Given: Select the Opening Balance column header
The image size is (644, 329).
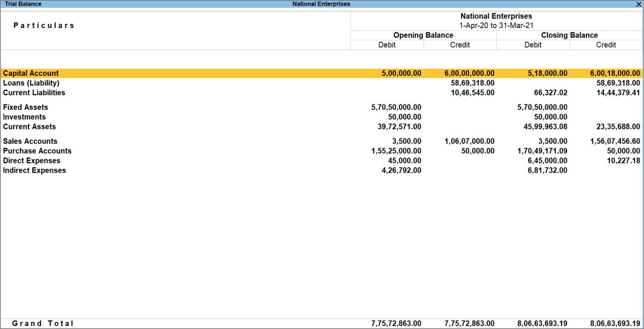Looking at the screenshot, I should pos(423,35).
